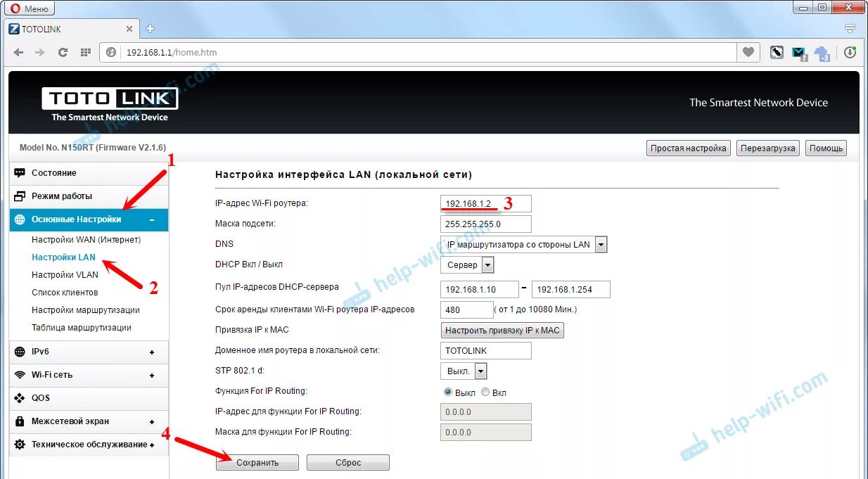The height and width of the screenshot is (479, 868).
Task: Click the Wi-Fi сеть signal icon
Action: click(20, 375)
